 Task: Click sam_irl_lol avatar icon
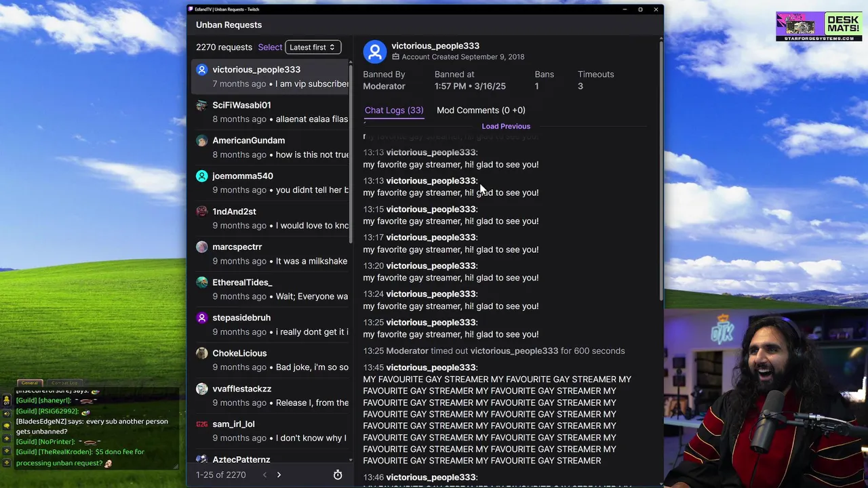pyautogui.click(x=201, y=424)
